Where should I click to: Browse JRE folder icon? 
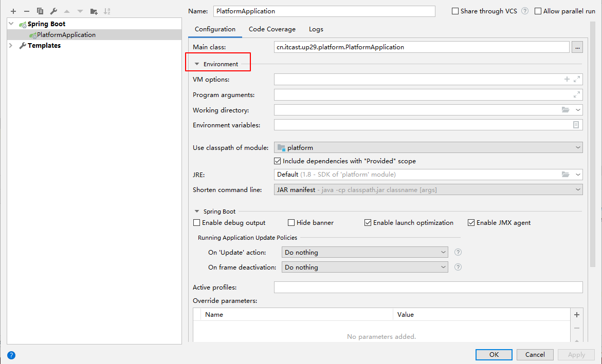pos(565,174)
